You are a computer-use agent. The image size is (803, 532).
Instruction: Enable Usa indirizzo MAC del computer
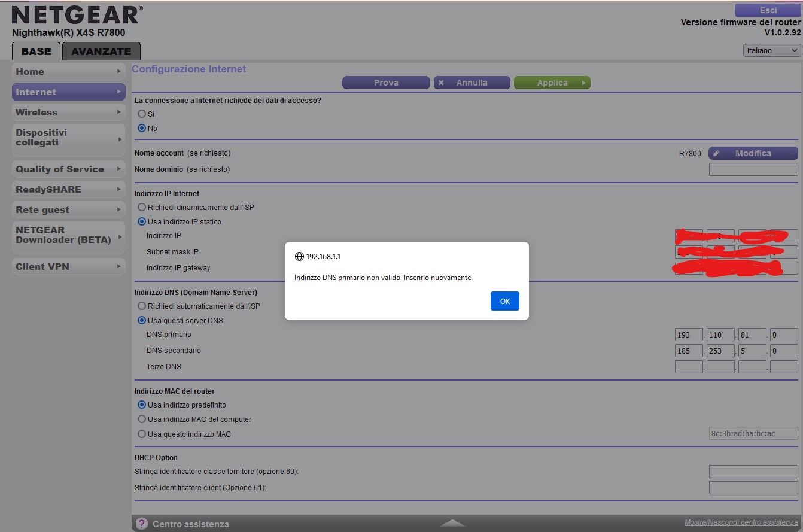point(142,419)
